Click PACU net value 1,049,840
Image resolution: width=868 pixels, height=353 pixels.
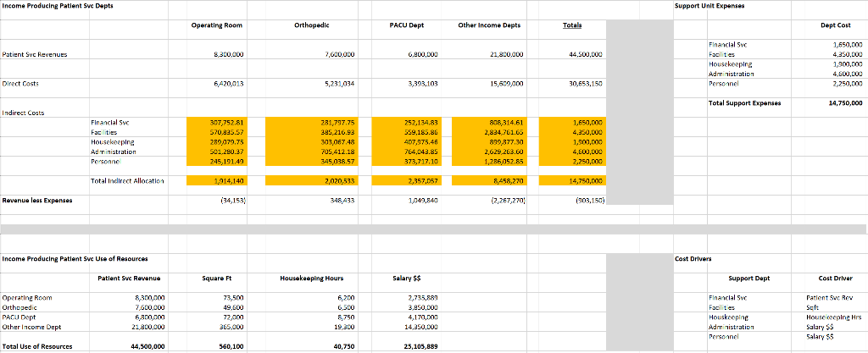coord(423,201)
